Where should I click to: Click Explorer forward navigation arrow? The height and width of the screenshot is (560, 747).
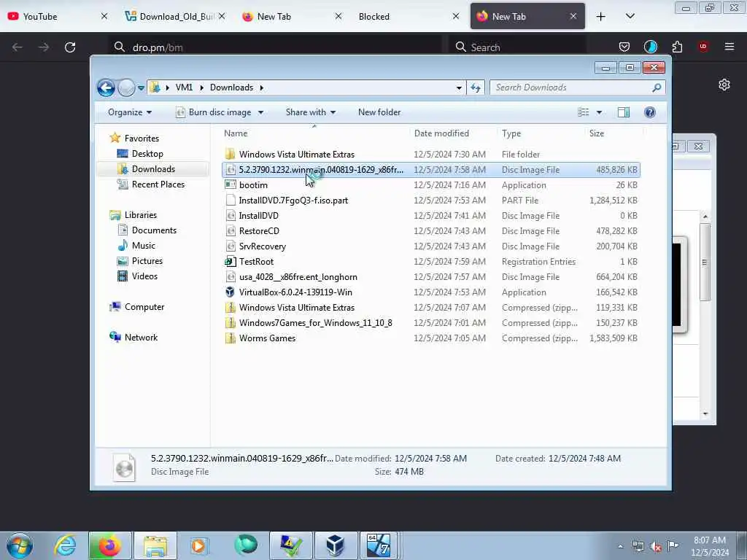pyautogui.click(x=126, y=87)
